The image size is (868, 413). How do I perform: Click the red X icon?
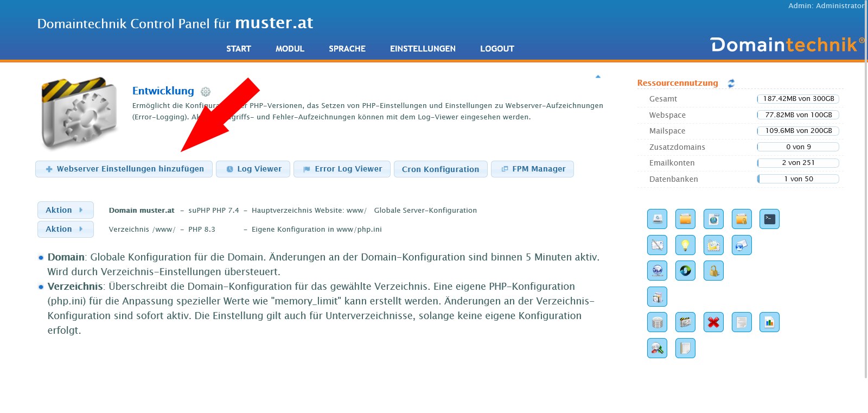click(713, 322)
